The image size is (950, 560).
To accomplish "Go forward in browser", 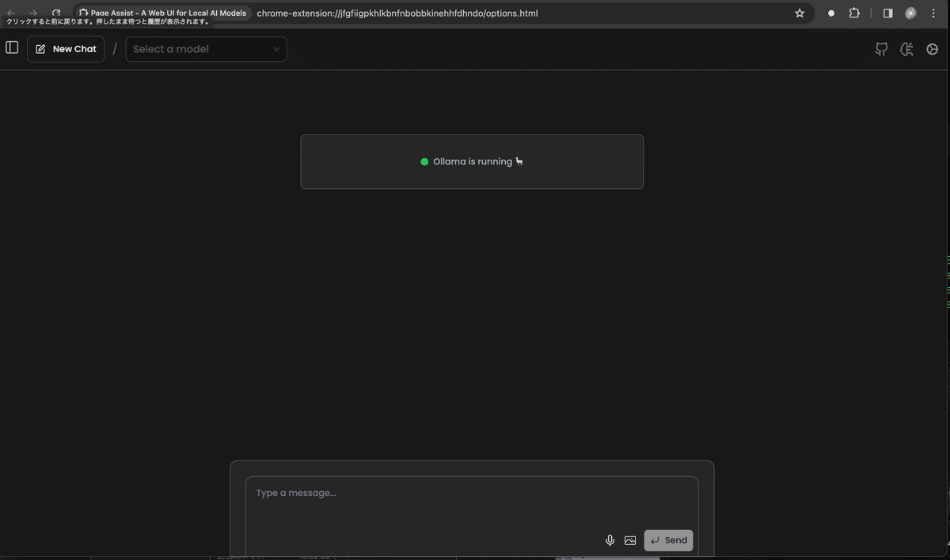I will [33, 13].
